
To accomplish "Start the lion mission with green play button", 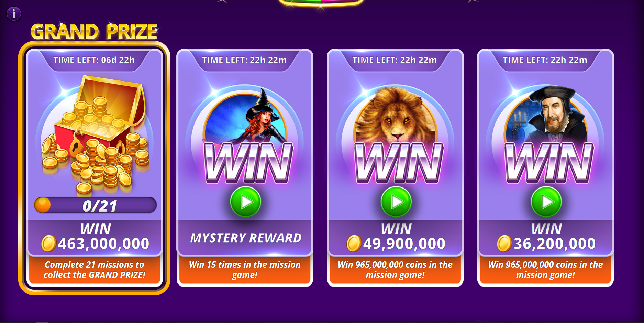I will pos(396,202).
